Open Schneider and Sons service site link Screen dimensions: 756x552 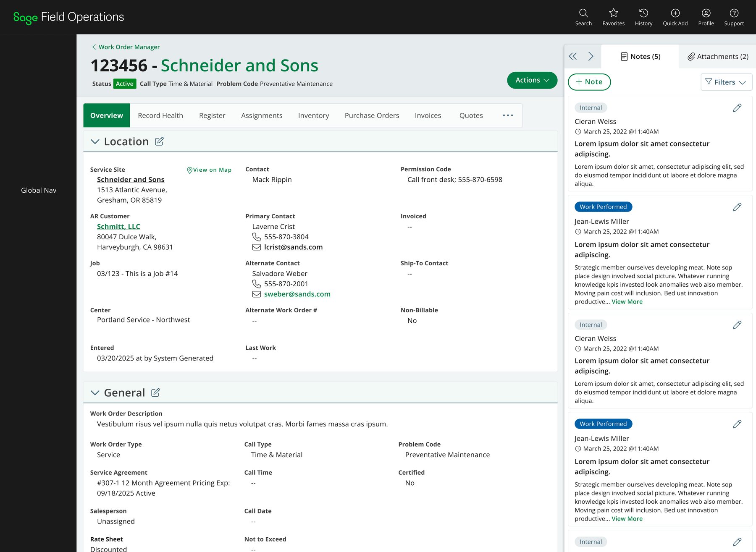tap(131, 180)
